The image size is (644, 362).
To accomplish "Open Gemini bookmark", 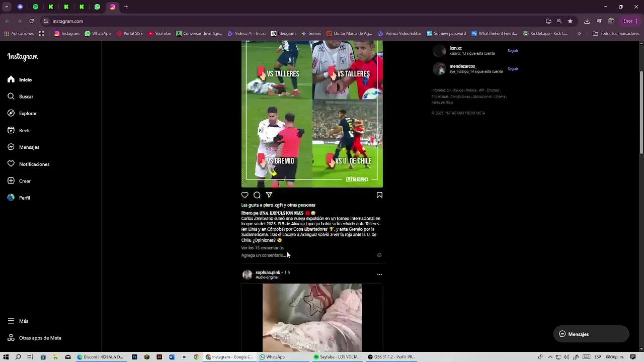I will pos(311,34).
